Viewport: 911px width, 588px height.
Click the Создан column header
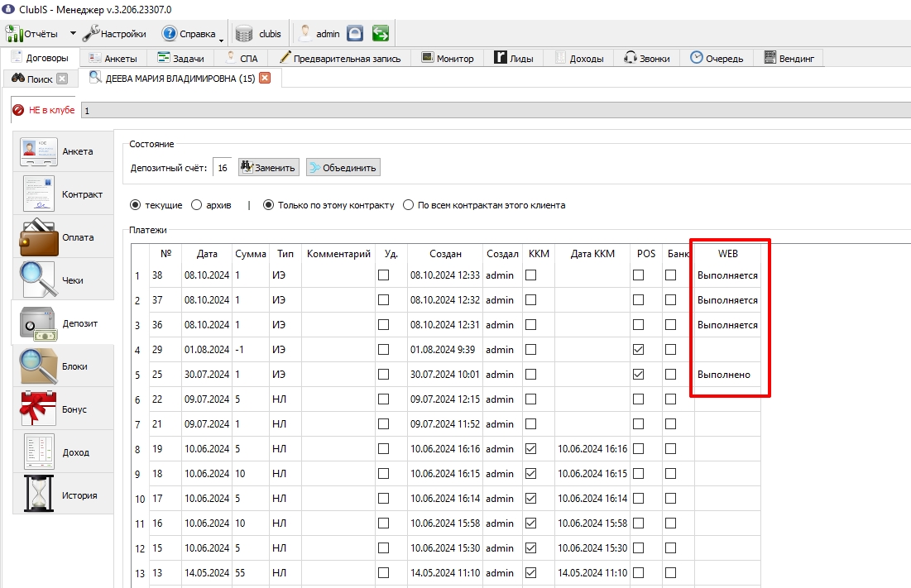(x=445, y=254)
